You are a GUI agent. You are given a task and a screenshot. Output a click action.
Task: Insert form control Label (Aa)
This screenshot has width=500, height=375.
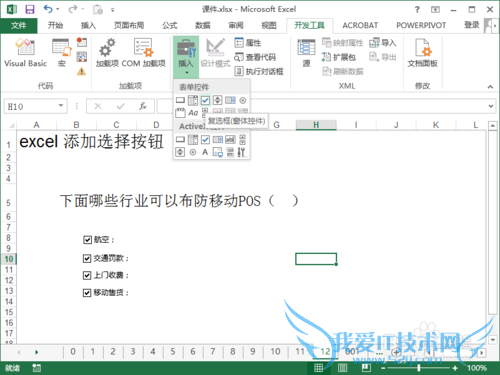tap(193, 113)
